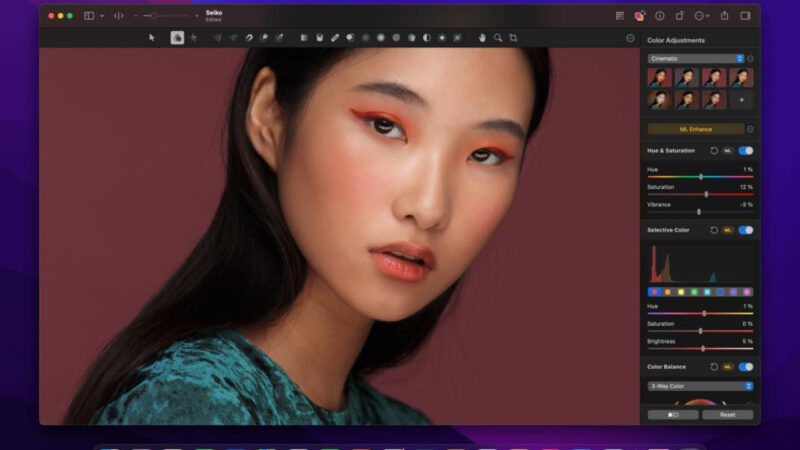
Task: Click the zoom in plus icon
Action: 197,16
